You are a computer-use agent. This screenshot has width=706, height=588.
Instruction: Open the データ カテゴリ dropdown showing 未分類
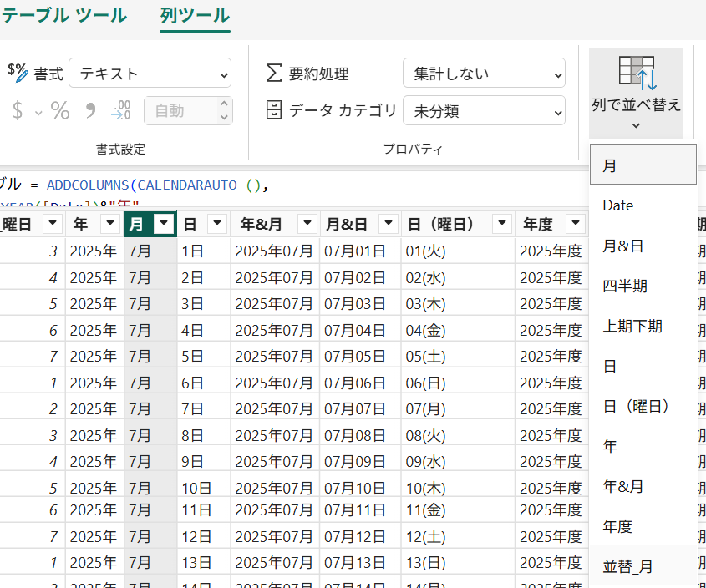tap(484, 111)
